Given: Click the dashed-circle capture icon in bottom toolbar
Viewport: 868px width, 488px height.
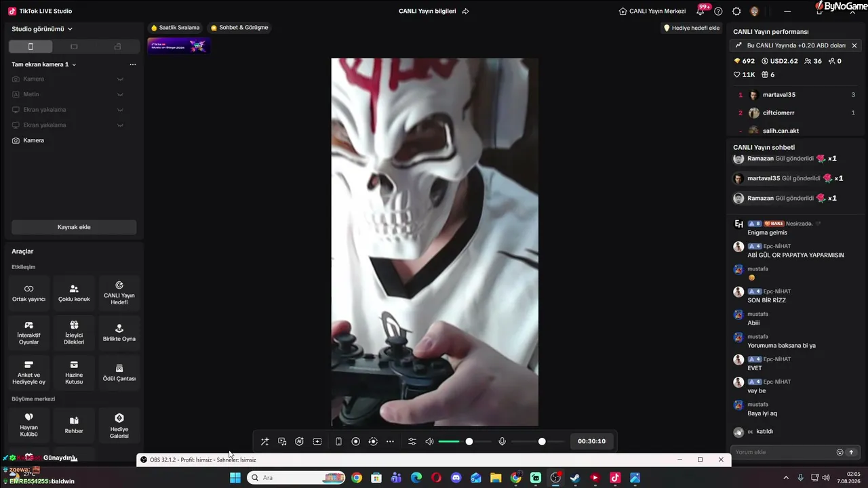Looking at the screenshot, I should coord(372,441).
